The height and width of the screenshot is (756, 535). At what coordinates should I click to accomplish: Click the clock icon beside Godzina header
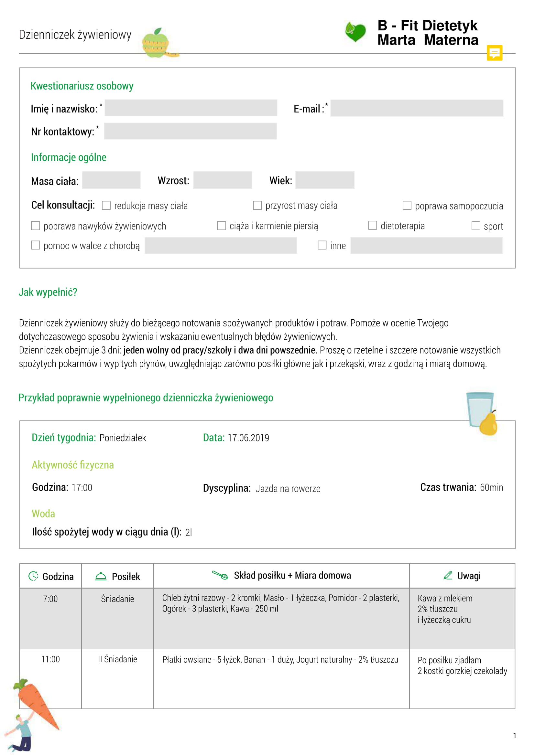coord(33,576)
